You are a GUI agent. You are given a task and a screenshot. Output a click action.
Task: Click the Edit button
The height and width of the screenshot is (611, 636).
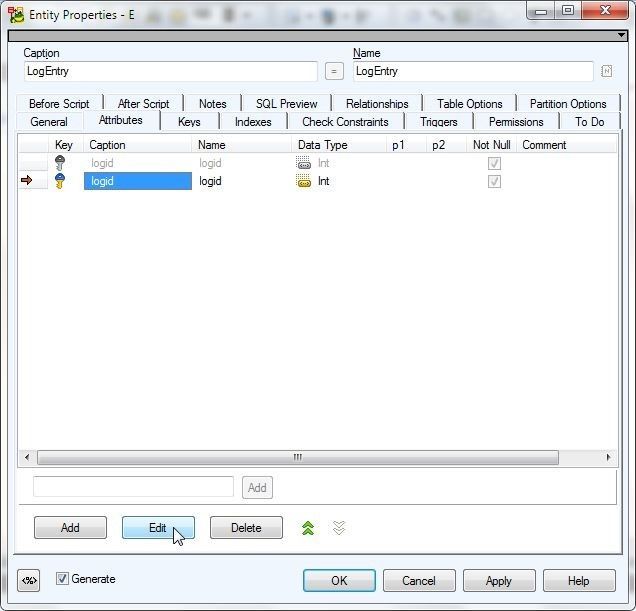tap(158, 527)
